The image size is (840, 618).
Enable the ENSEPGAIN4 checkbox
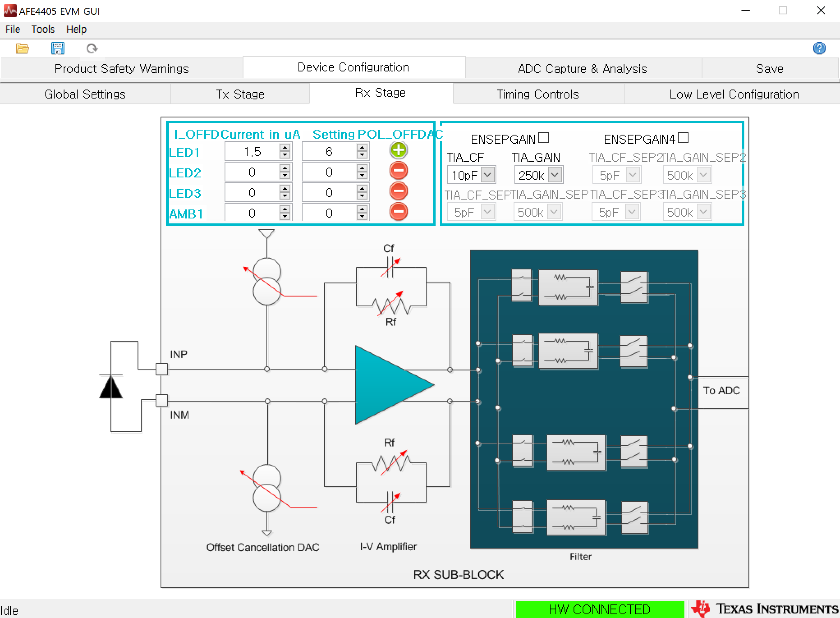[x=683, y=138]
